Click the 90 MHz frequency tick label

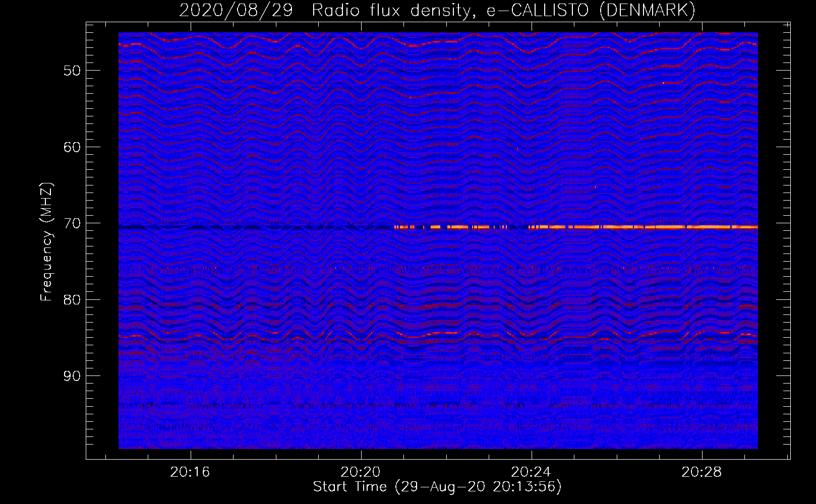[72, 376]
